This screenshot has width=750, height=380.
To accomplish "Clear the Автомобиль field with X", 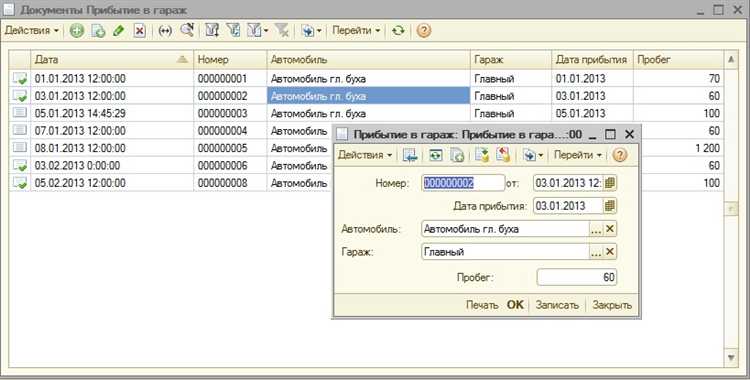I will coord(610,229).
